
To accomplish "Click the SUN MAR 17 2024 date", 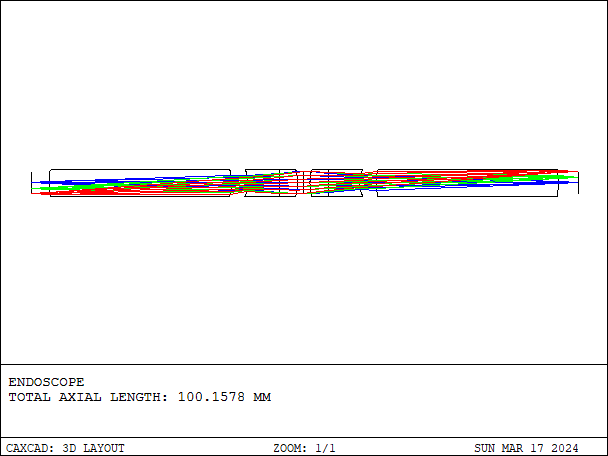I will click(x=526, y=448).
